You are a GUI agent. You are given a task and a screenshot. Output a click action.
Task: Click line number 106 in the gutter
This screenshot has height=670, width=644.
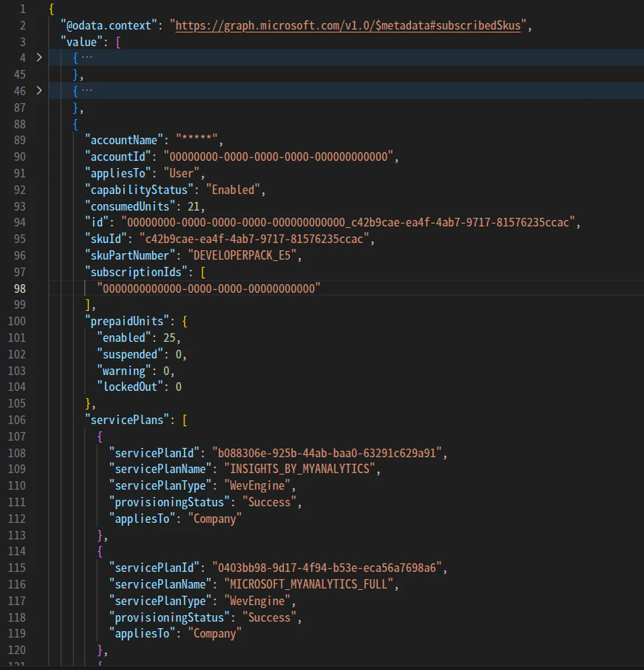pos(17,420)
